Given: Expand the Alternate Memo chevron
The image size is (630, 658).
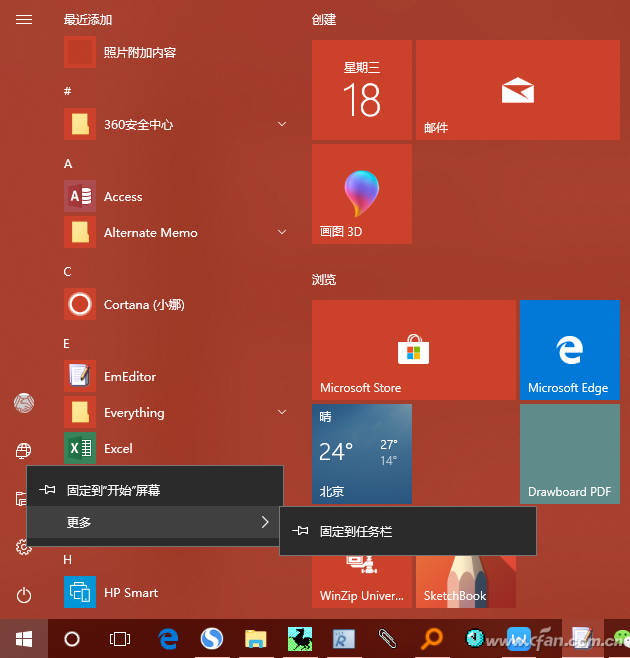Looking at the screenshot, I should point(282,232).
